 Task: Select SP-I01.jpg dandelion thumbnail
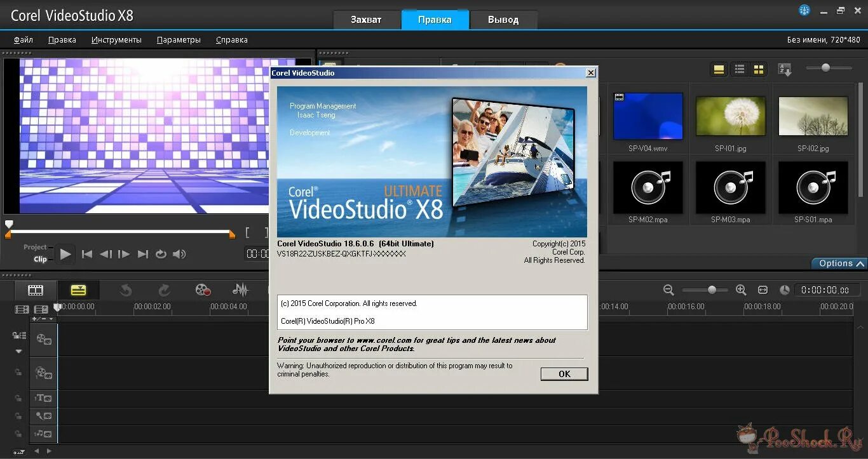[731, 116]
